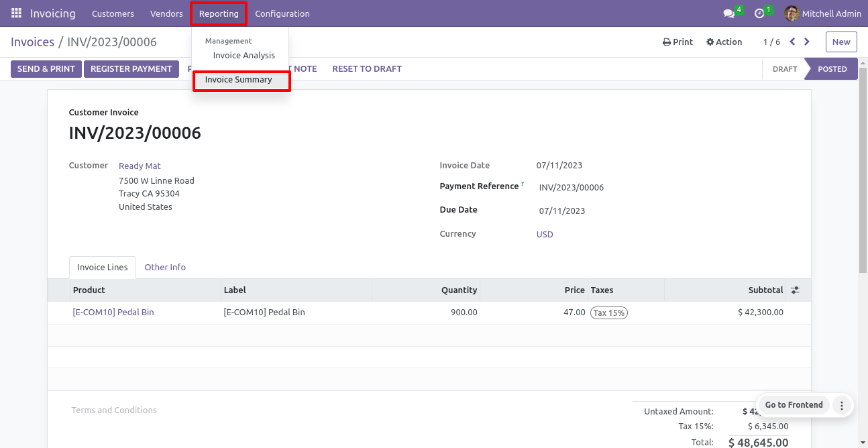Open the three-dot menu beside Go to Frontend
868x448 pixels.
(842, 405)
